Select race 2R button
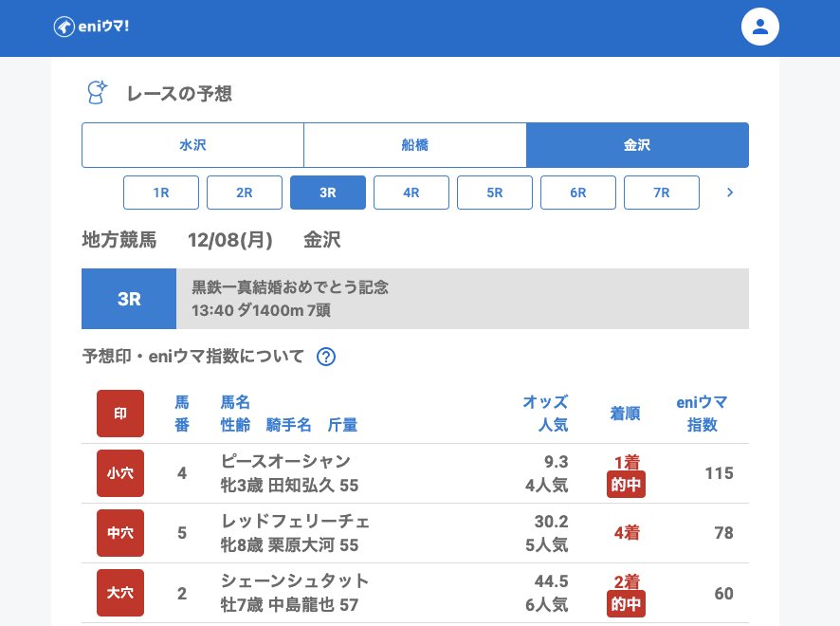Viewport: 840px width, 626px height. click(245, 193)
